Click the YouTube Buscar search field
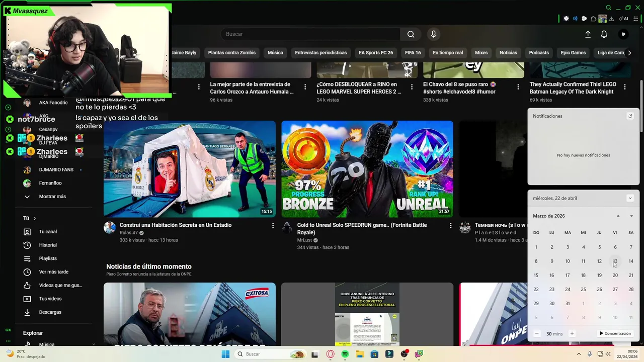Viewport: 644px width, 362px height. pos(310,34)
